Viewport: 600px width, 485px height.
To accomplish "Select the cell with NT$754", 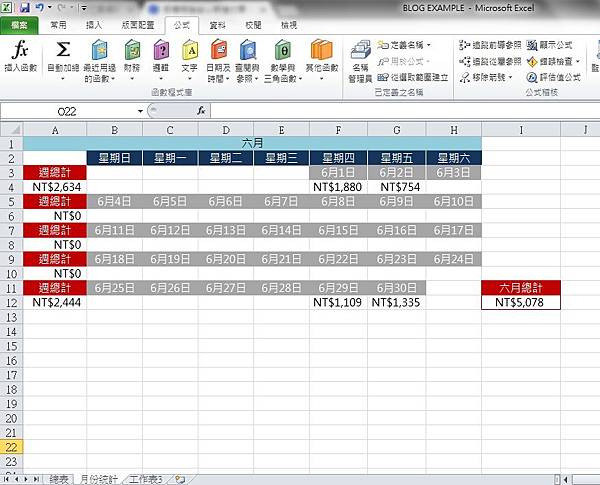I will click(x=396, y=187).
